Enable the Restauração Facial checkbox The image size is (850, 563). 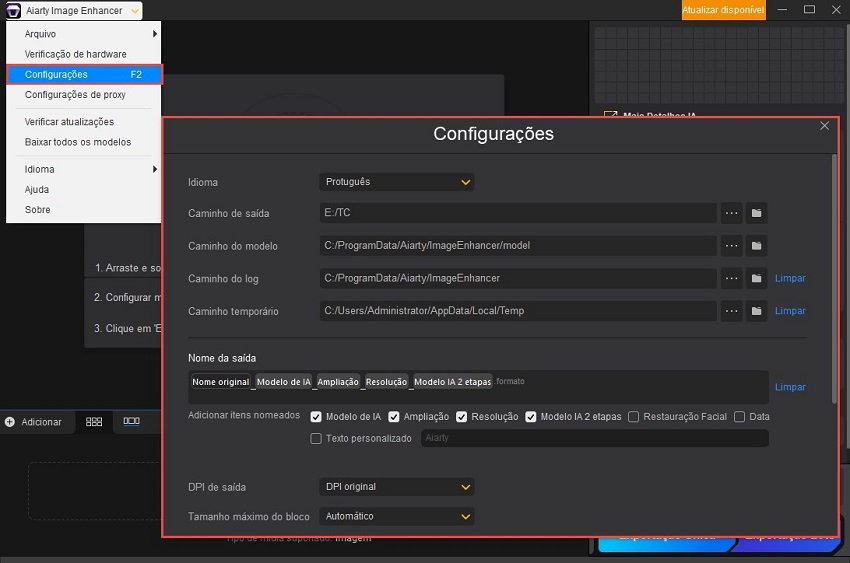[633, 417]
